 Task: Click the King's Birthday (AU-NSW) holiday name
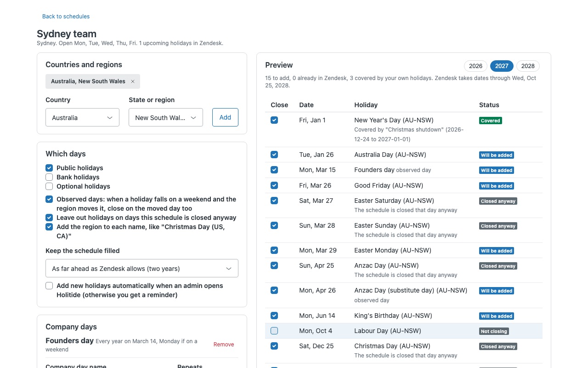[393, 316]
